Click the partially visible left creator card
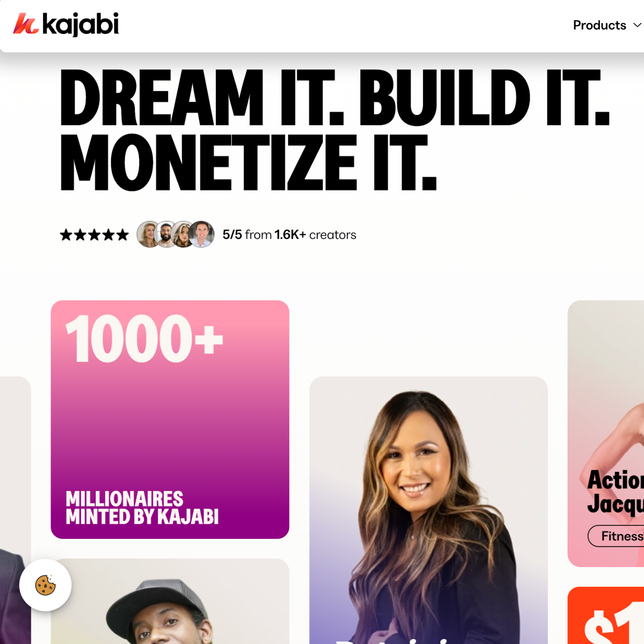The height and width of the screenshot is (644, 644). (x=15, y=510)
